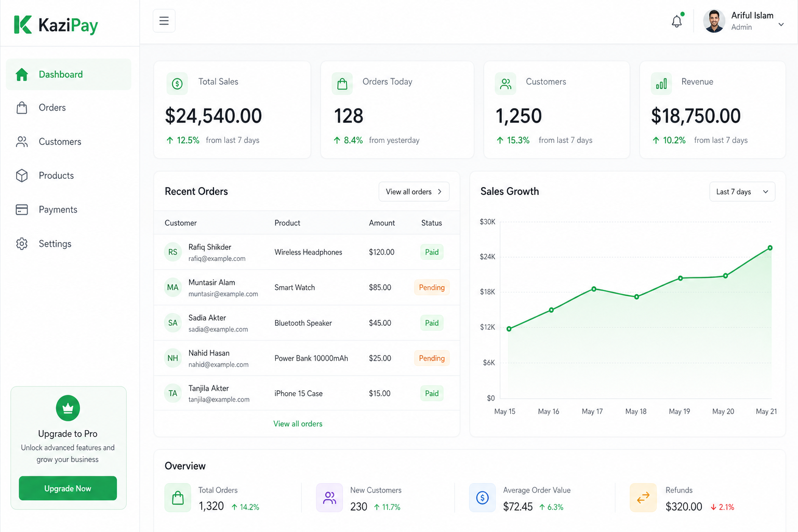Toggle the hamburger sidebar menu button
The height and width of the screenshot is (532, 798).
coord(164,21)
